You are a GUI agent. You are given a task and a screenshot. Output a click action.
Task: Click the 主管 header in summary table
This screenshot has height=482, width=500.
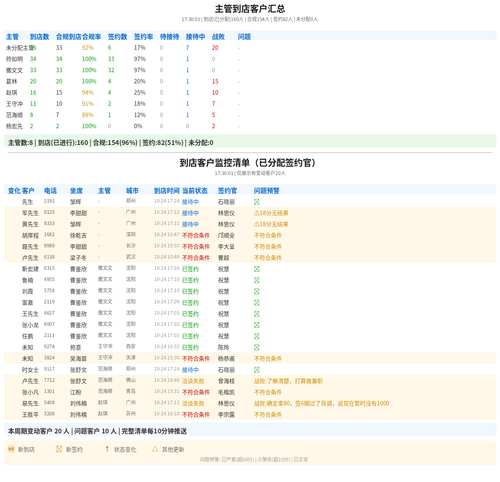coord(12,37)
